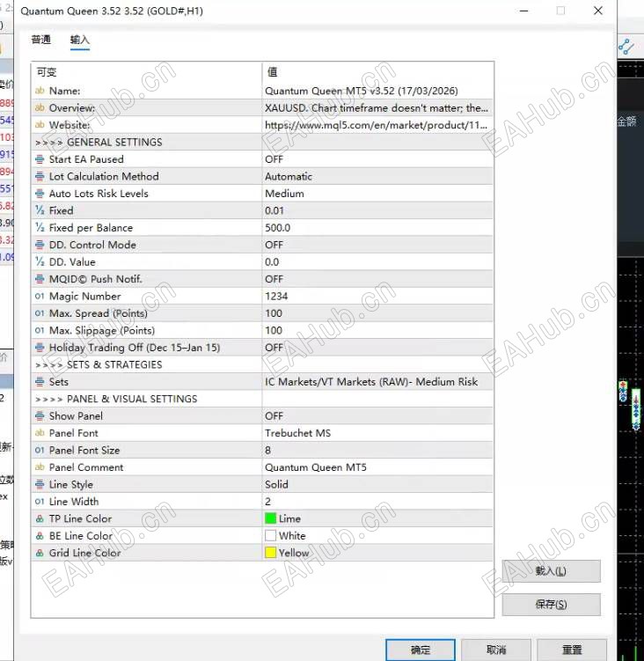Click the Panel Font string icon

pyautogui.click(x=40, y=433)
